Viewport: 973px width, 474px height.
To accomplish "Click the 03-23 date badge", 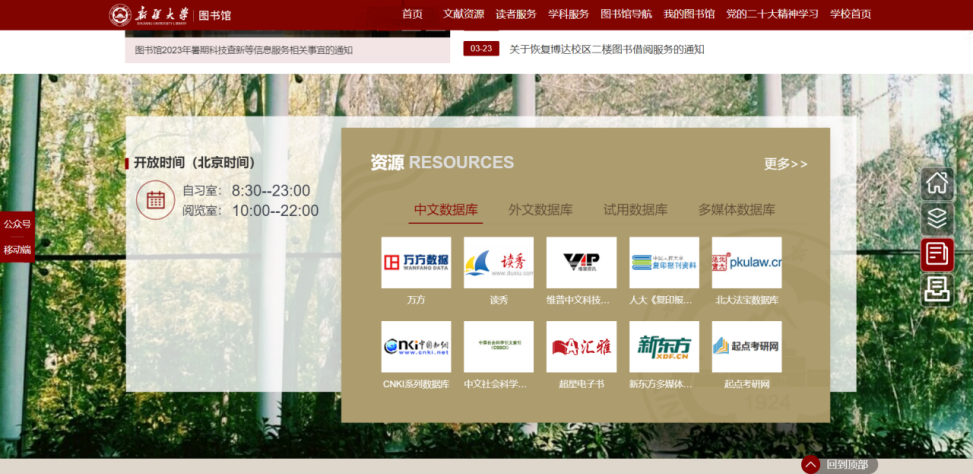I will click(482, 48).
